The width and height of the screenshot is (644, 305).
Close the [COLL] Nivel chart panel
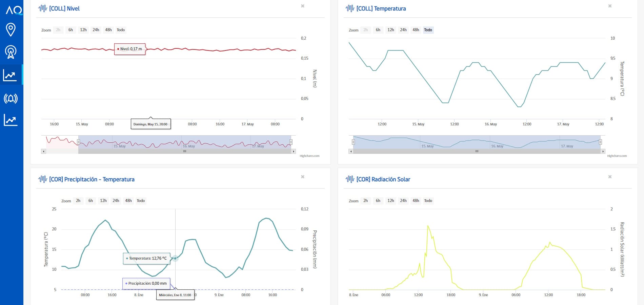coord(303,6)
